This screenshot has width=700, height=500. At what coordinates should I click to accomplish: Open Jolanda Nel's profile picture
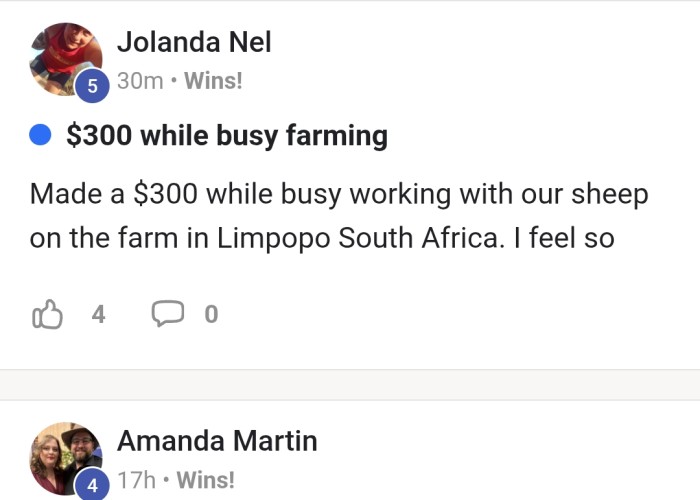66,59
